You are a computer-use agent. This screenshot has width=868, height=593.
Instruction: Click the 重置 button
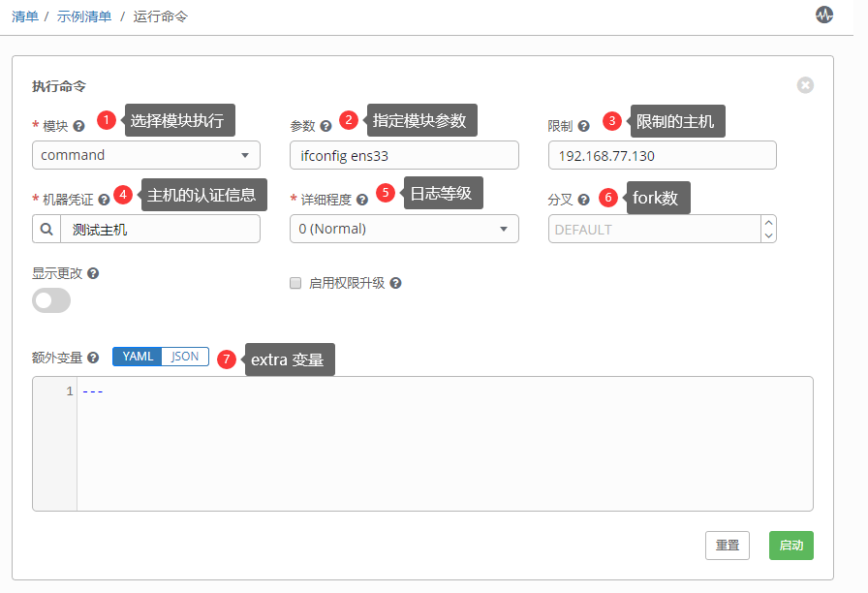[x=728, y=546]
